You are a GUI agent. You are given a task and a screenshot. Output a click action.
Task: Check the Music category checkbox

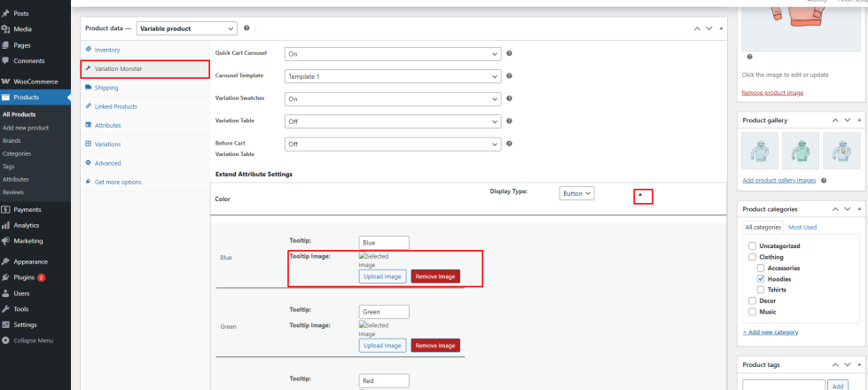(753, 311)
